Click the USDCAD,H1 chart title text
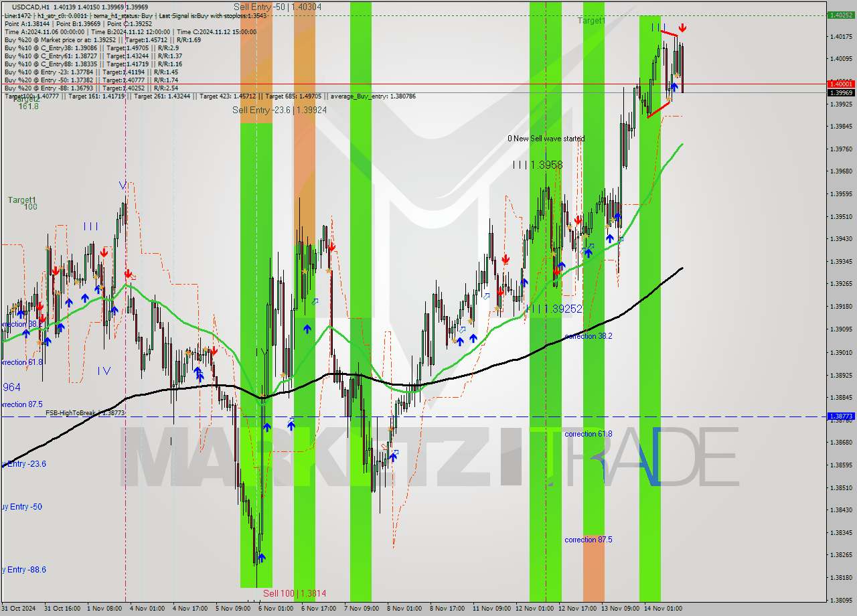 point(30,6)
